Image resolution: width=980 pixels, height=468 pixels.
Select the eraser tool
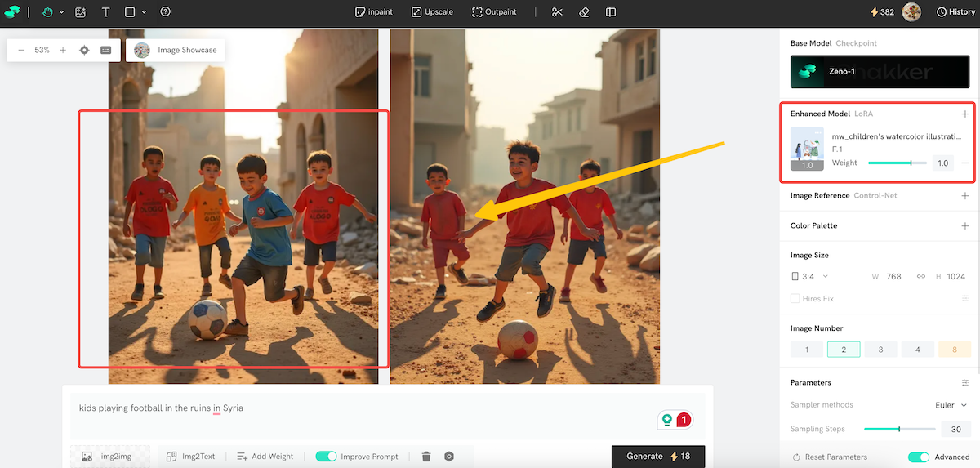583,12
